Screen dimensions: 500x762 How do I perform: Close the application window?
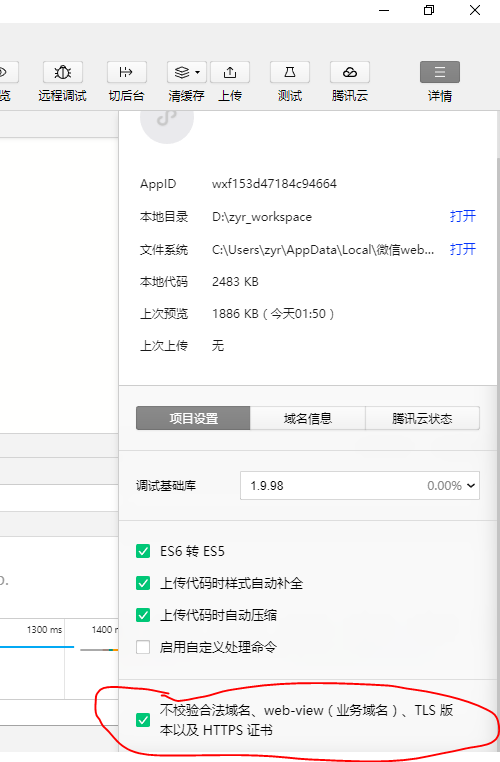(475, 10)
